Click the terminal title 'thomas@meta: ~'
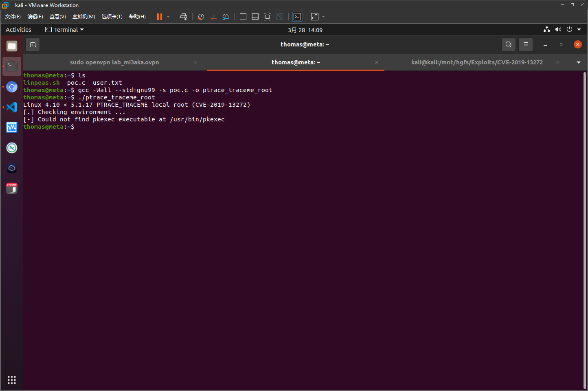Viewport: 588px width, 391px height. [x=305, y=44]
